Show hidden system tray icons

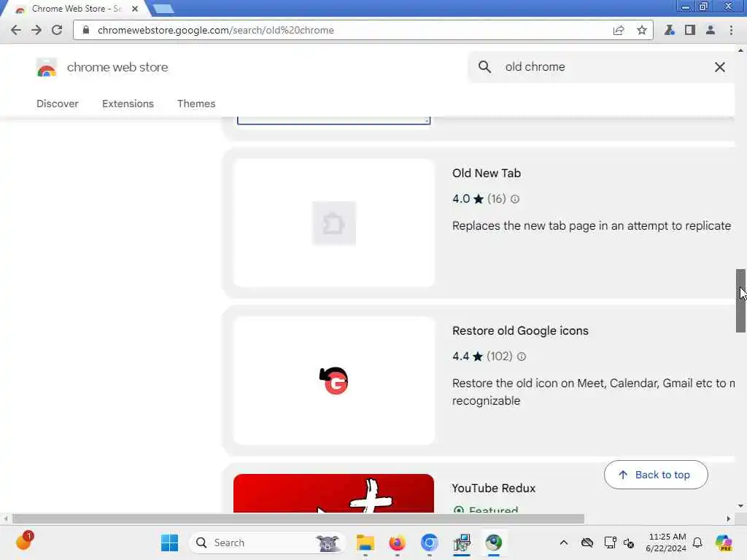pos(564,542)
